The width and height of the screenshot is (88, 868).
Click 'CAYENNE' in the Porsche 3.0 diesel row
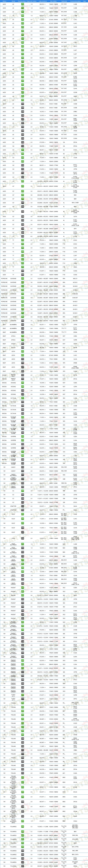click(x=13, y=321)
